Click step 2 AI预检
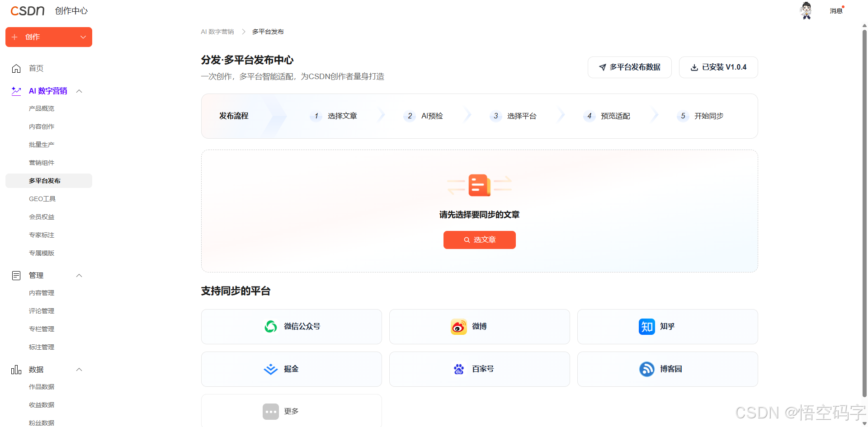This screenshot has height=427, width=868. [424, 116]
